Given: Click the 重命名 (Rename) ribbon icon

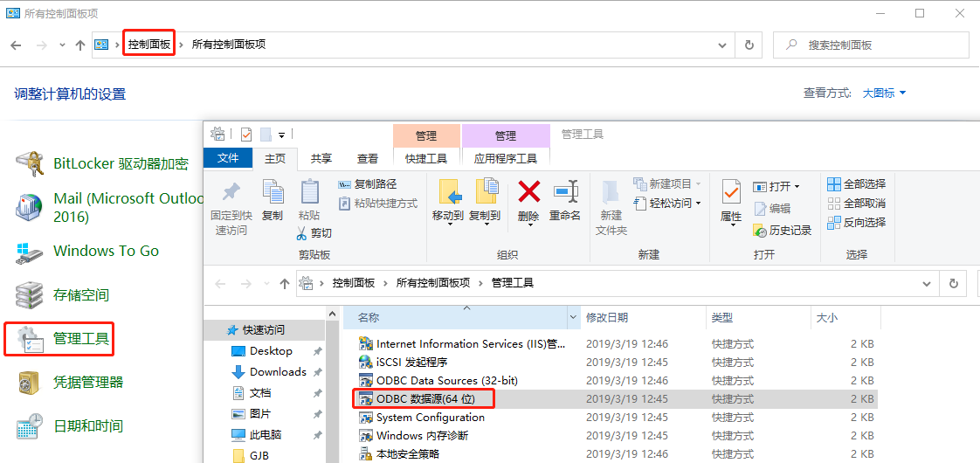Looking at the screenshot, I should [565, 192].
